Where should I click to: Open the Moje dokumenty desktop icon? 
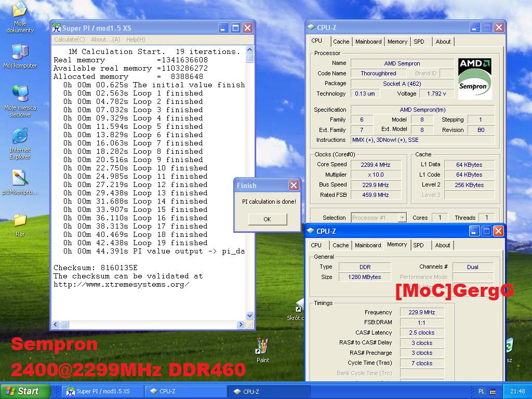pos(20,17)
